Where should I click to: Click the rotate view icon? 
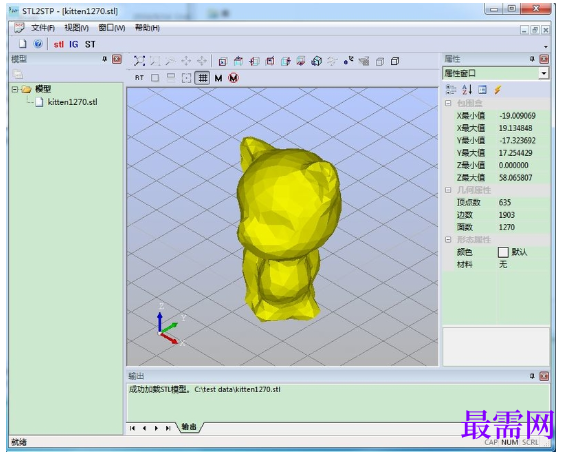(x=202, y=61)
